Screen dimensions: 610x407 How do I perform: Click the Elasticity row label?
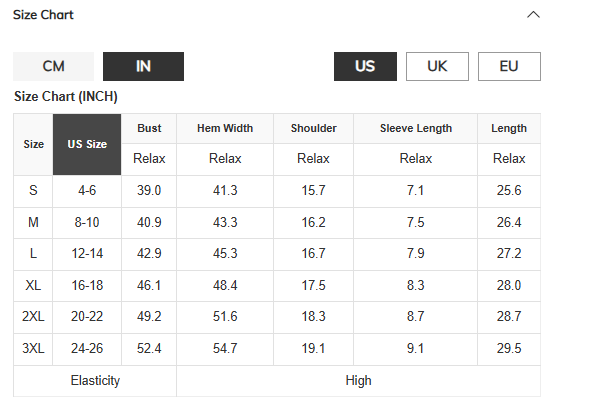tap(95, 381)
